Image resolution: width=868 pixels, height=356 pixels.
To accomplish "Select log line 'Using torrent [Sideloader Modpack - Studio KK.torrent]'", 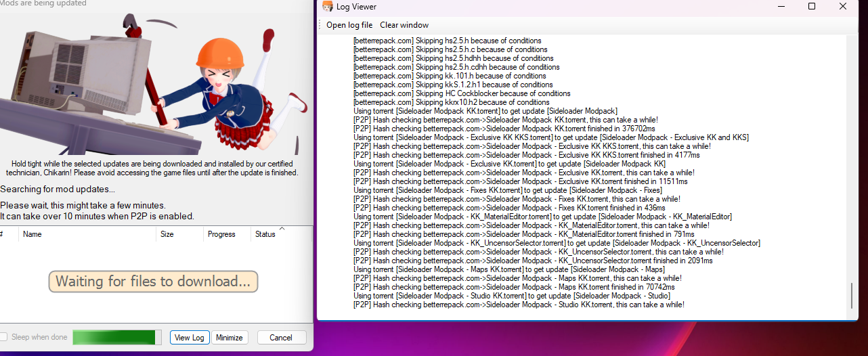I will (x=512, y=296).
